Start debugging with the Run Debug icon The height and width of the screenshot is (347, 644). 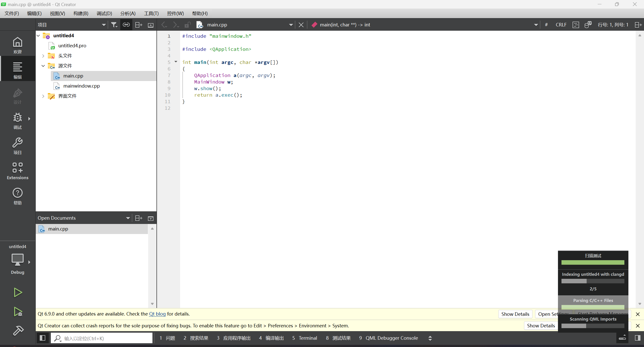(x=18, y=312)
